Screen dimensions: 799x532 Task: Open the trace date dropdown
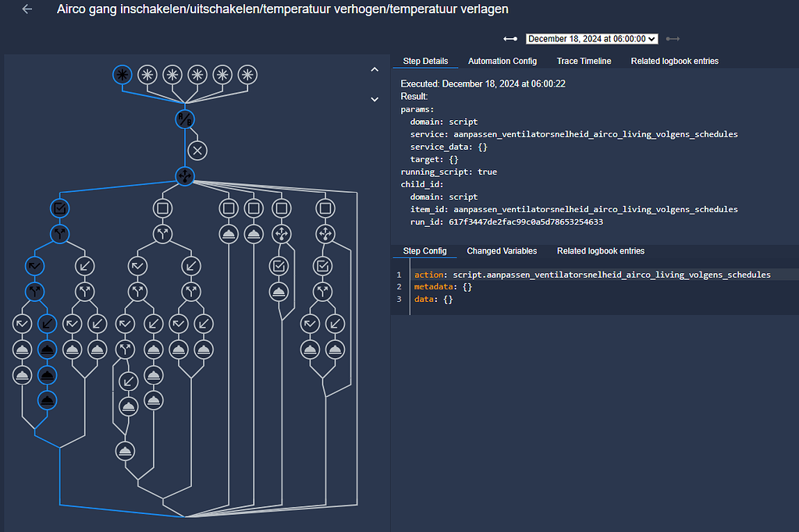pos(591,39)
